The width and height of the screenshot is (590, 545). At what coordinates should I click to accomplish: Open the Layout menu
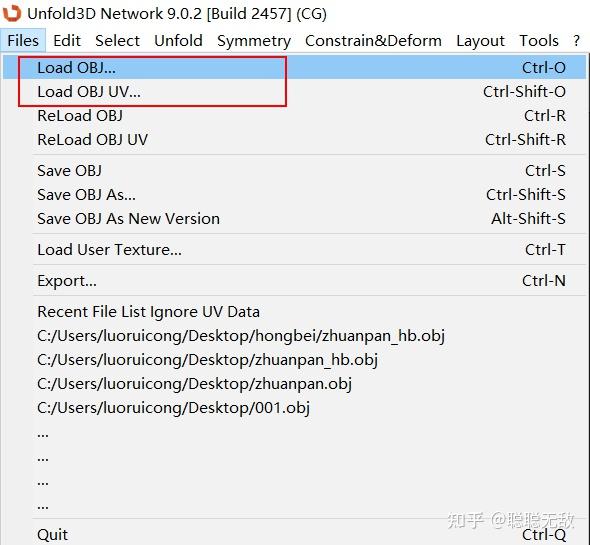pos(481,41)
